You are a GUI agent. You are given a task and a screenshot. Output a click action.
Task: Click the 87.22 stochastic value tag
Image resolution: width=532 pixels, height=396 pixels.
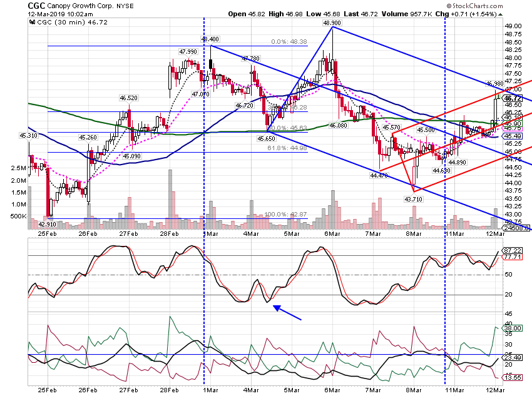513,251
